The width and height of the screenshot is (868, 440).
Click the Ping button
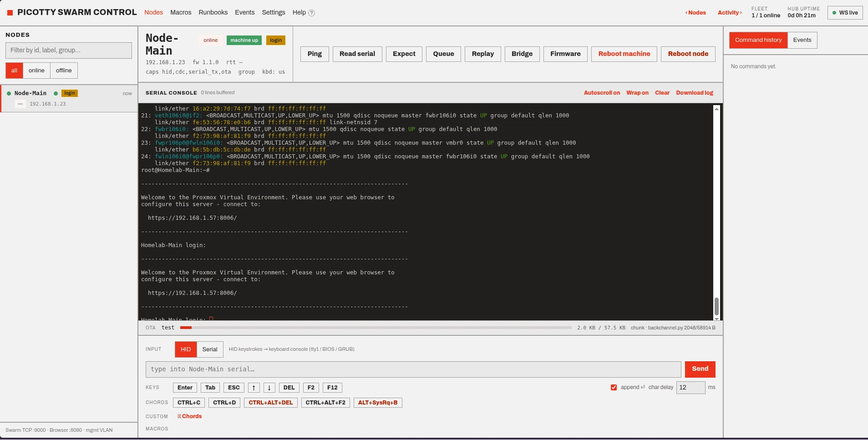(315, 54)
